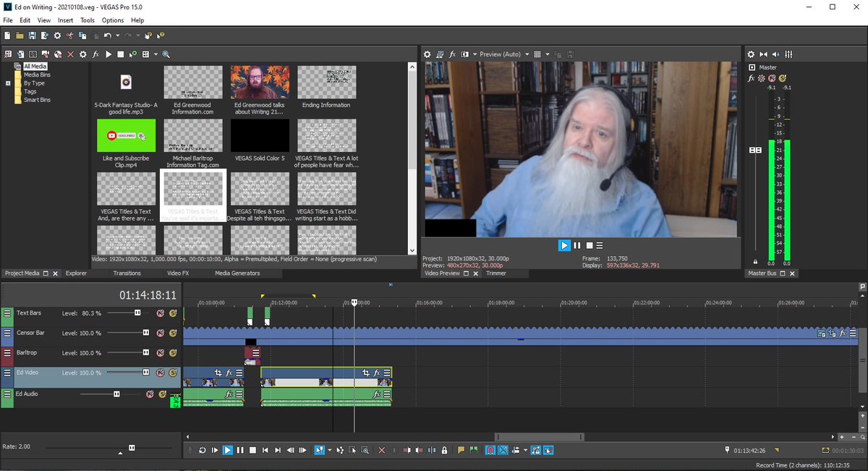
Task: Open Video Output FX in the preview toolbar
Action: pyautogui.click(x=453, y=54)
